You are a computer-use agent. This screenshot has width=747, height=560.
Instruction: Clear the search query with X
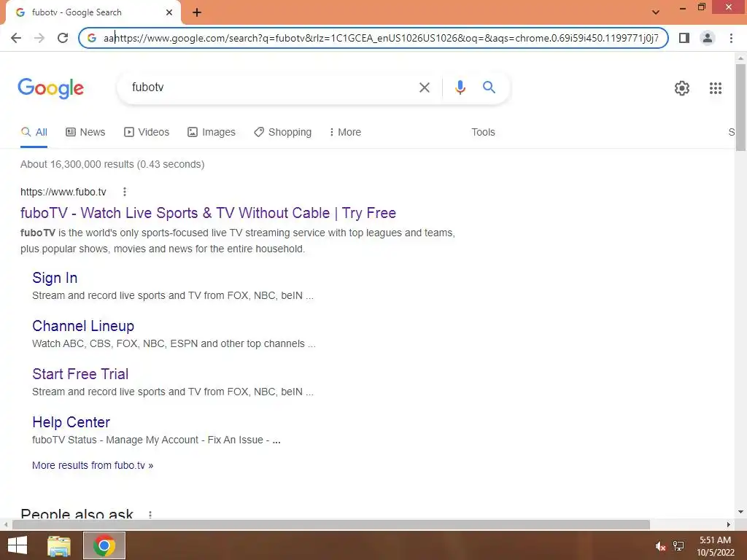point(425,87)
